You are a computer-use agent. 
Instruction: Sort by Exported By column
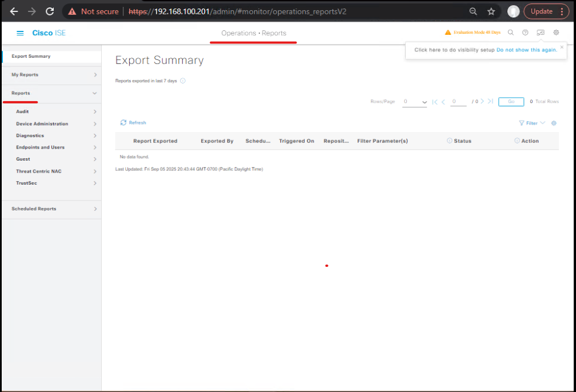click(217, 141)
